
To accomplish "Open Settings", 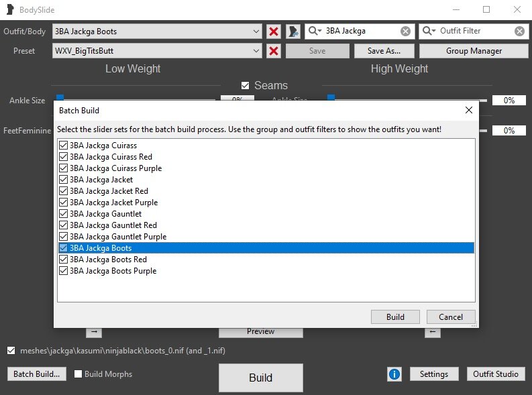I will click(x=434, y=374).
